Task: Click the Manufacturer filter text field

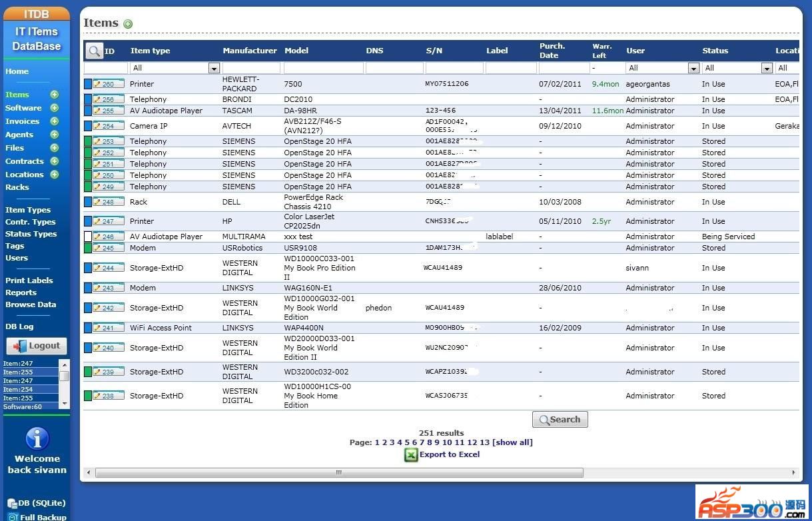Action: point(251,68)
